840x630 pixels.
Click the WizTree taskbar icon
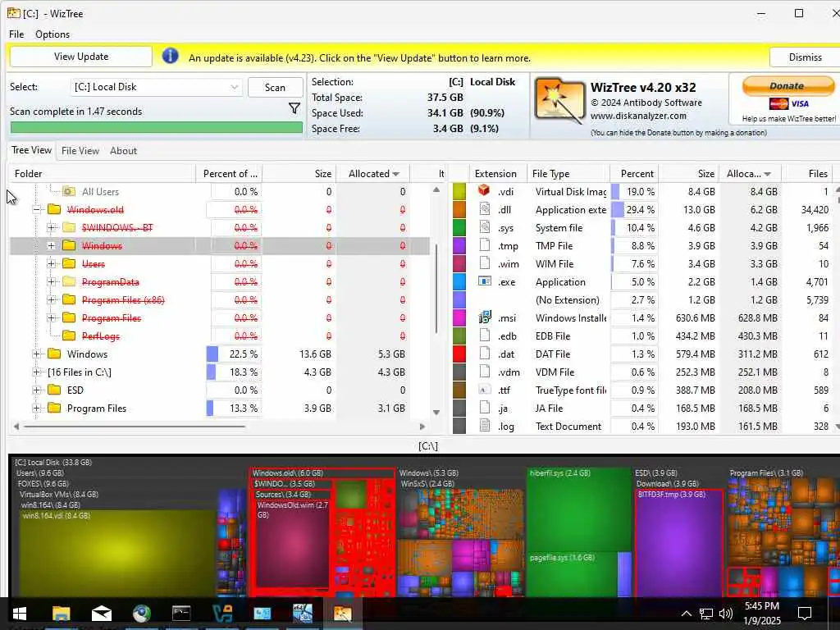pos(342,613)
